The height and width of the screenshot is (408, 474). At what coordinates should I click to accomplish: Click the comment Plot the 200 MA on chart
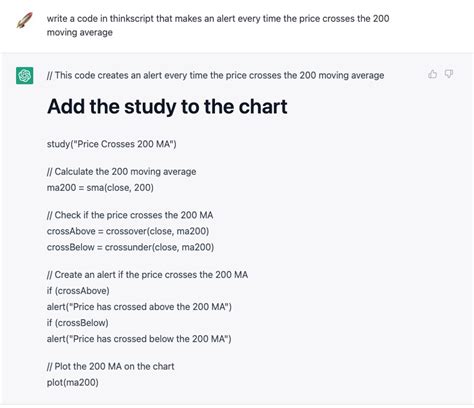coord(110,366)
